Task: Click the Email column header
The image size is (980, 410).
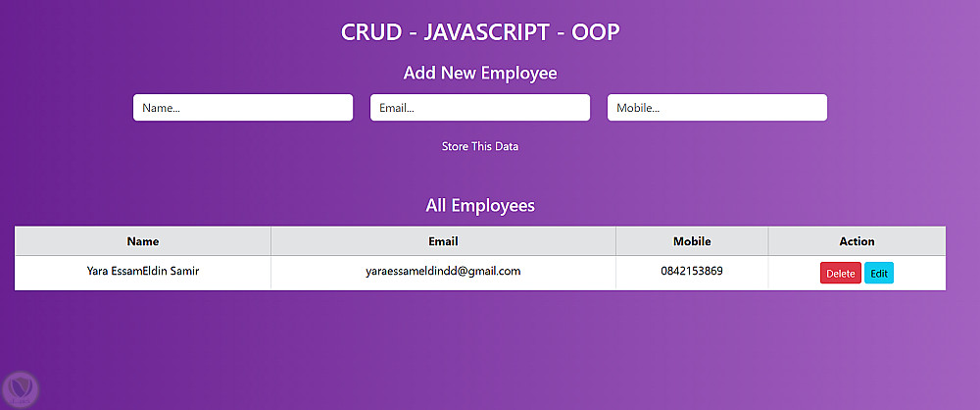Action: pyautogui.click(x=443, y=241)
